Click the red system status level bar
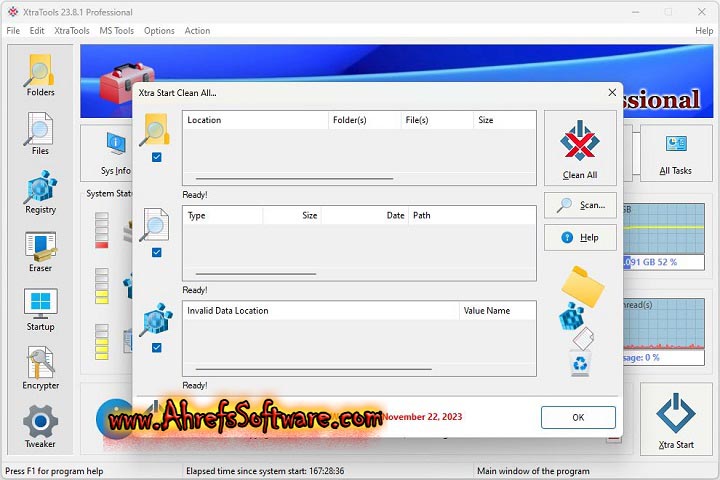720x480 pixels. point(101,245)
